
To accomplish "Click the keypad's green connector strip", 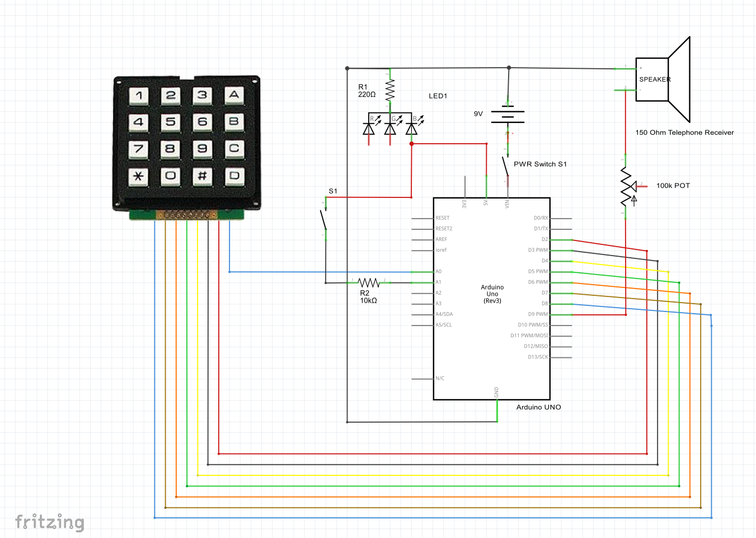I will click(187, 214).
